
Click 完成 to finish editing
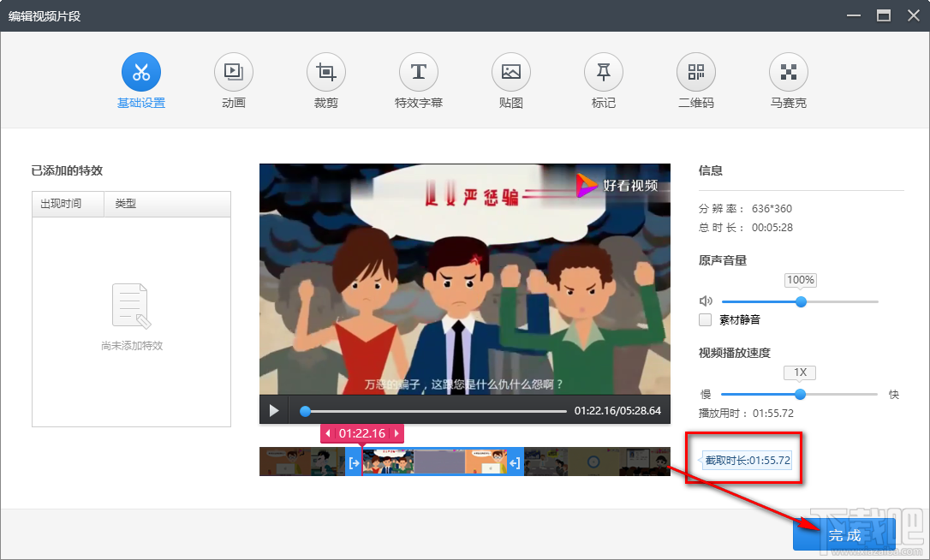tap(844, 535)
